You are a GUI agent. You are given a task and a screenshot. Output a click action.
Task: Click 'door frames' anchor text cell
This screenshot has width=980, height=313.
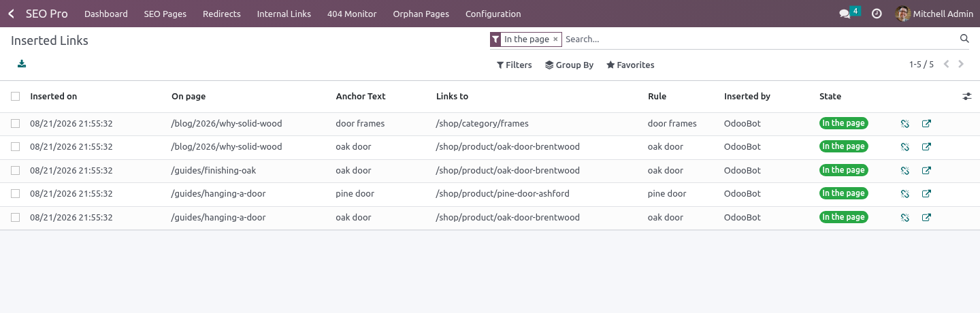coord(360,124)
